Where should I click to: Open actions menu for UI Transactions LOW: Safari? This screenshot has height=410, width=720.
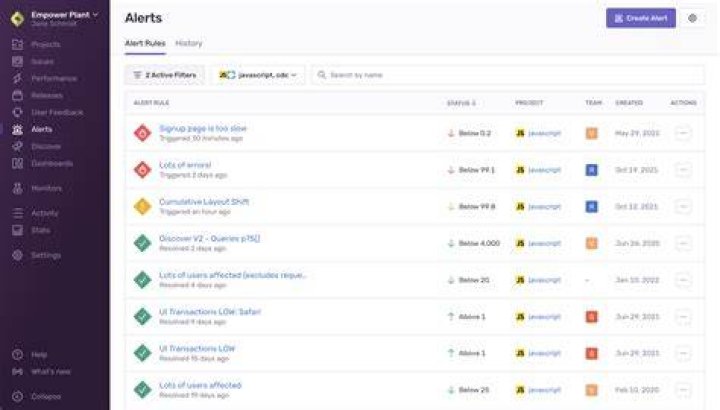click(x=683, y=317)
